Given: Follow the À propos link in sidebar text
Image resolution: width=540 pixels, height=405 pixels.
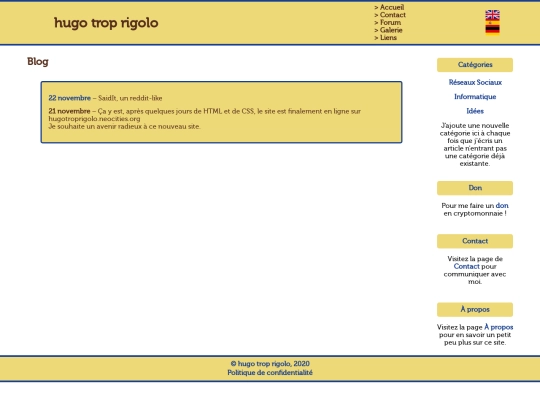Looking at the screenshot, I should tap(498, 327).
